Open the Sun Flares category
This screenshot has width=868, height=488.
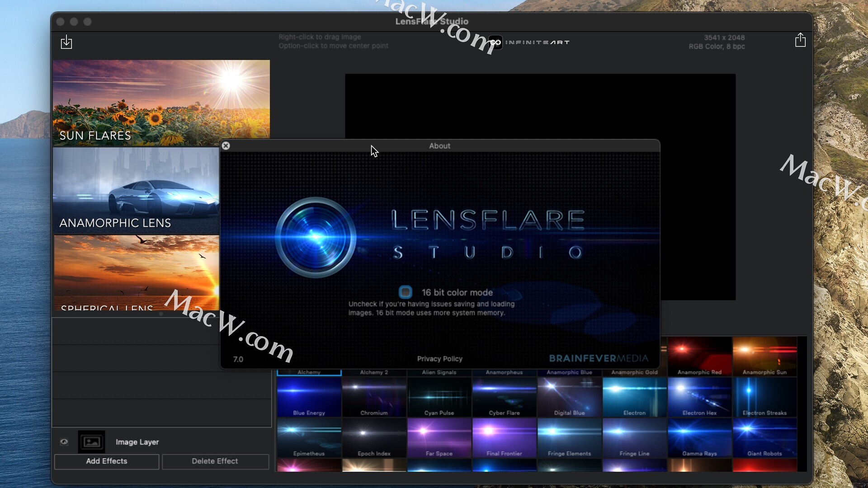[x=161, y=103]
